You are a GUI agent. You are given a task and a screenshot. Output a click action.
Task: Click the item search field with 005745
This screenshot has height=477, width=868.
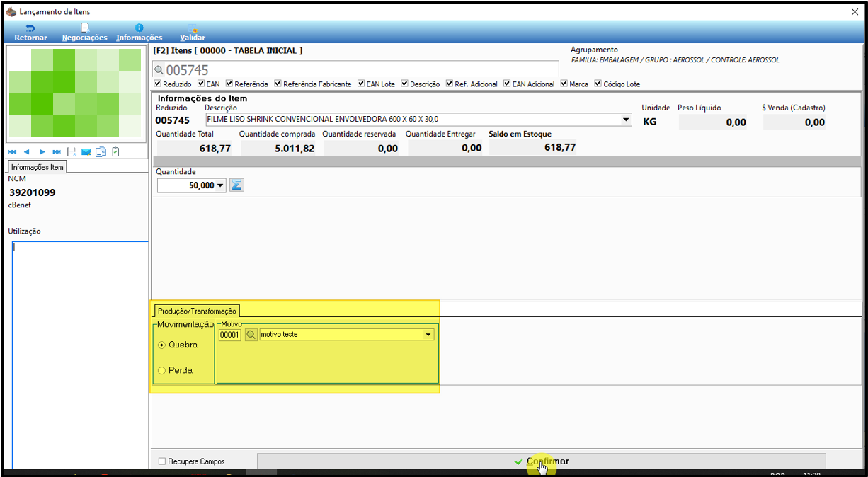click(356, 70)
